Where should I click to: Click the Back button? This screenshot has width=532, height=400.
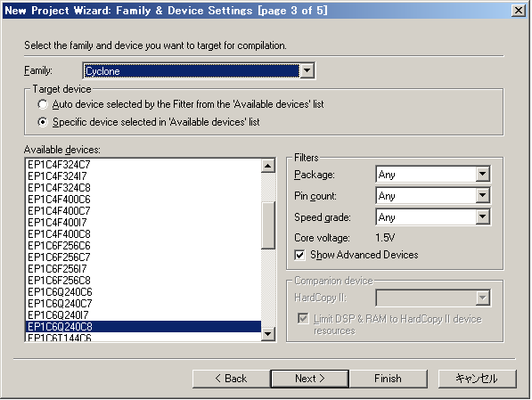tap(232, 379)
